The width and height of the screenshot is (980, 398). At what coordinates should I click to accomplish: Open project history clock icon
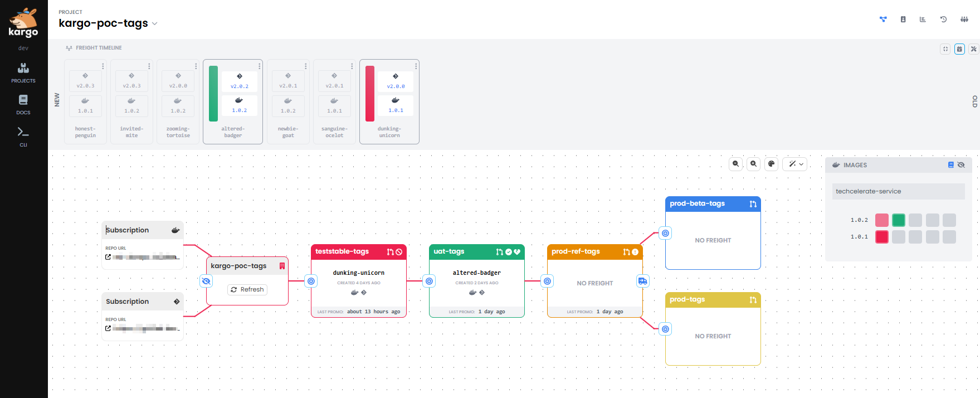[943, 20]
